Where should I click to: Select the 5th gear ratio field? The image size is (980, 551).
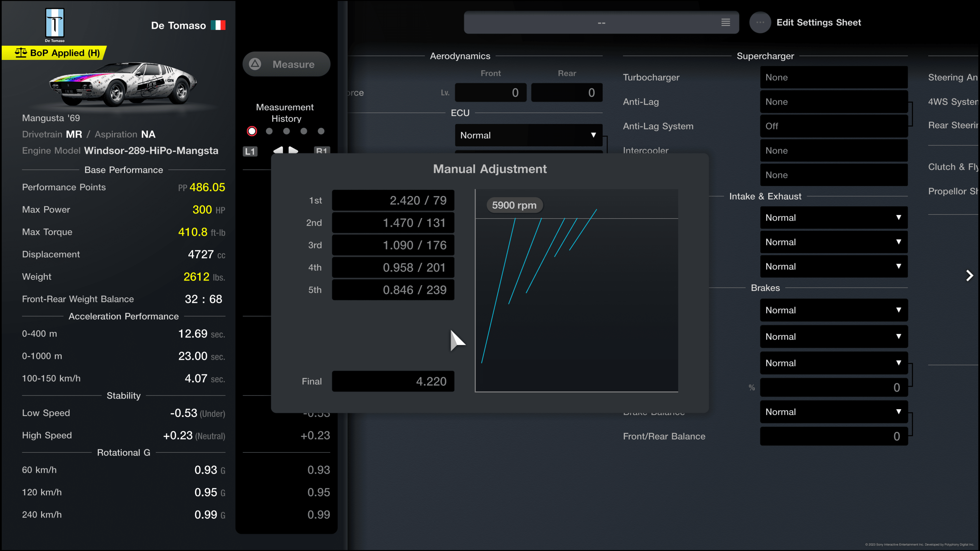coord(393,290)
